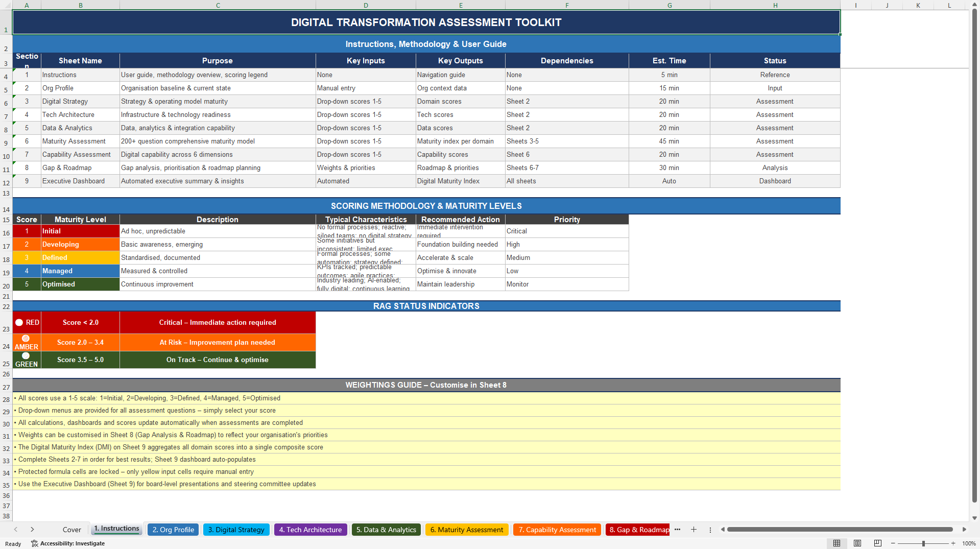The height and width of the screenshot is (549, 980).
Task: Select column C header
Action: (218, 5)
